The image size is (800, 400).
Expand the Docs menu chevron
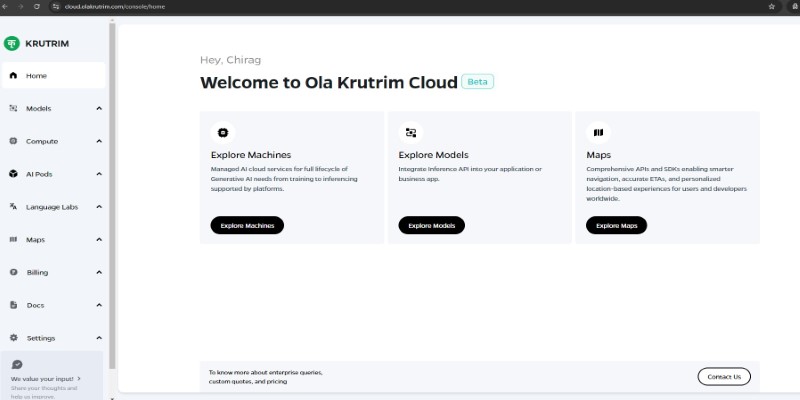click(x=99, y=305)
